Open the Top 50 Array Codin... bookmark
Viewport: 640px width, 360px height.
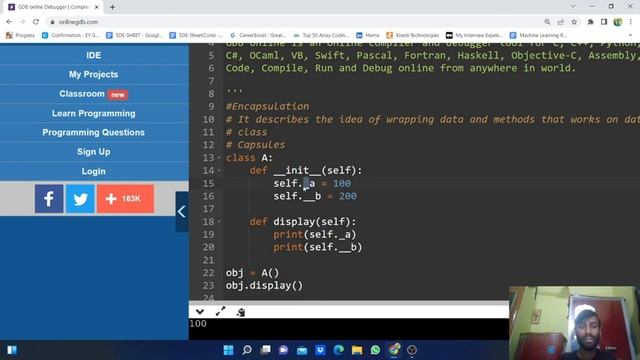(321, 36)
